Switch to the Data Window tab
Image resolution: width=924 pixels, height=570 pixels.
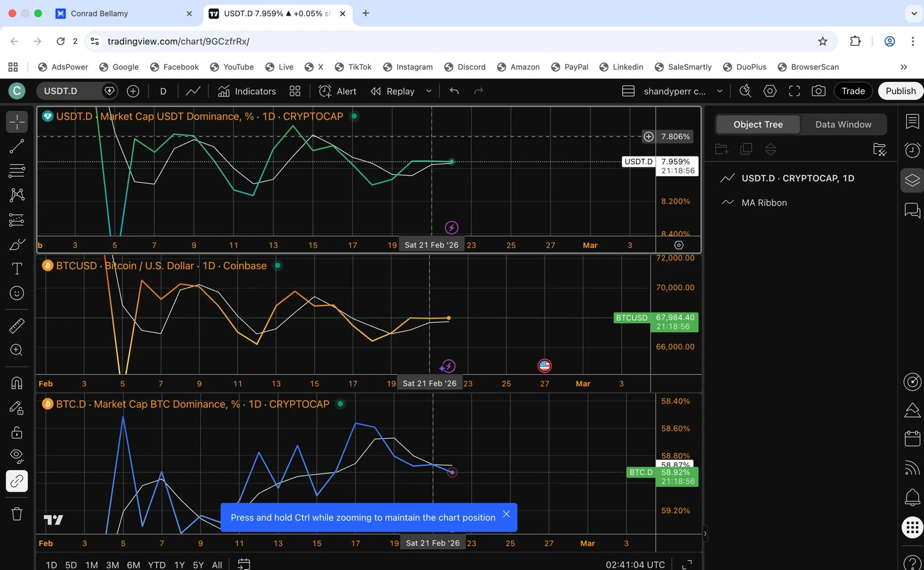tap(843, 125)
